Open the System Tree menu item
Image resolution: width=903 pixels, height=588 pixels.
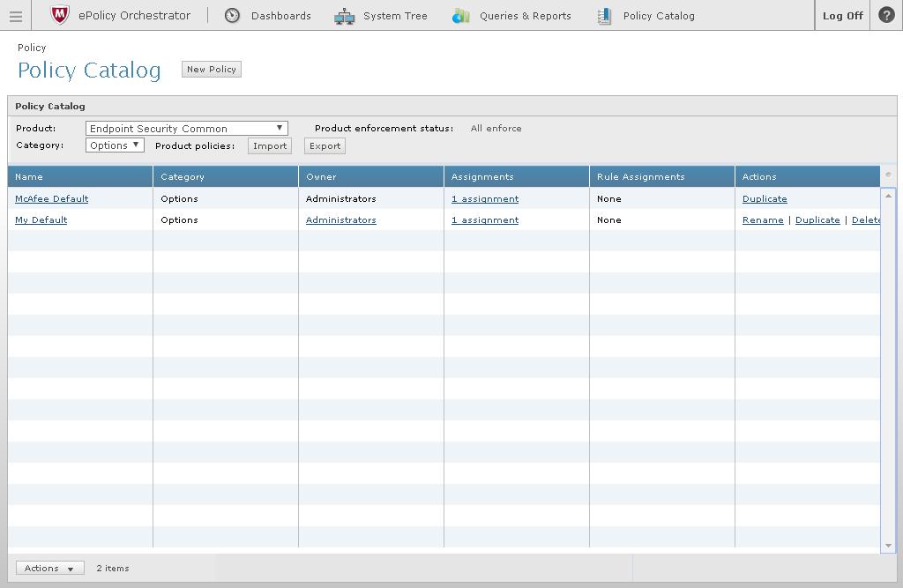tap(395, 16)
